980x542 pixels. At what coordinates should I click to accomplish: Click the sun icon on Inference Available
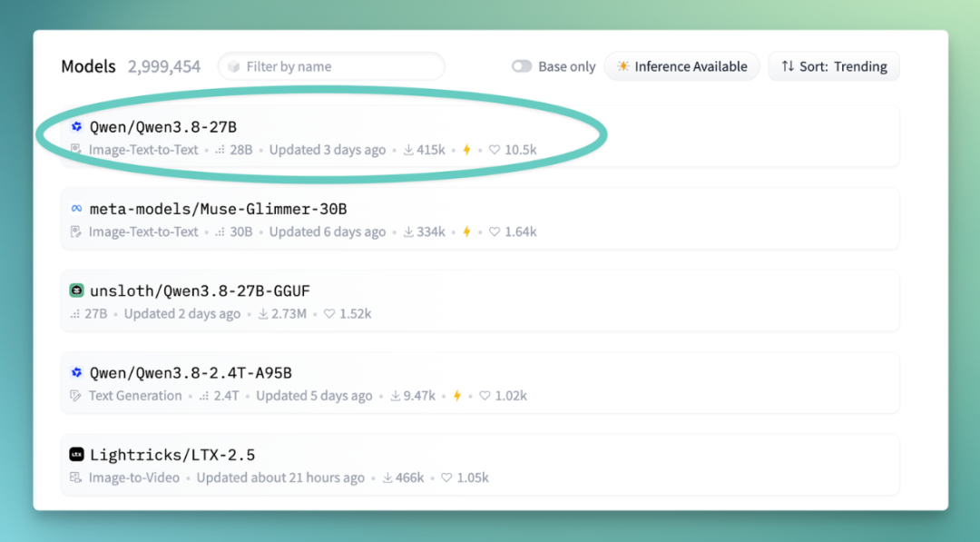pyautogui.click(x=623, y=65)
